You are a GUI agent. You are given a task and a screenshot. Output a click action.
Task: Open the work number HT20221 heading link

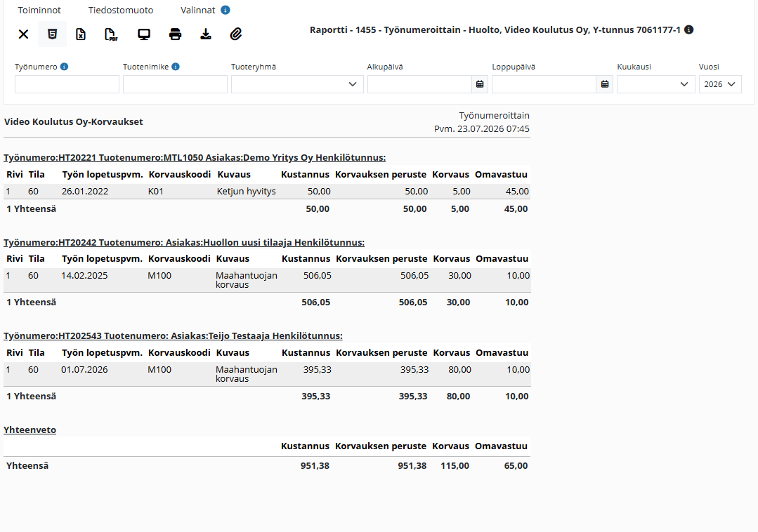pos(195,157)
